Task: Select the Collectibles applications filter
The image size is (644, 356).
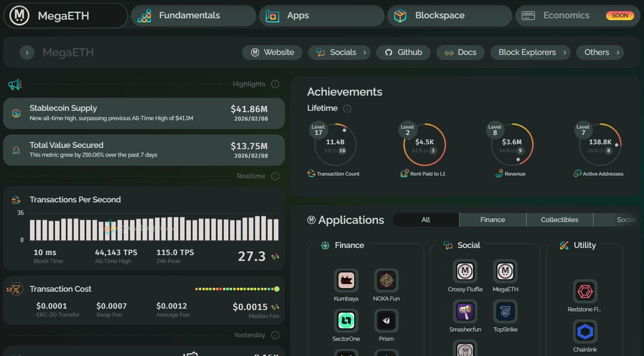Action: [560, 220]
